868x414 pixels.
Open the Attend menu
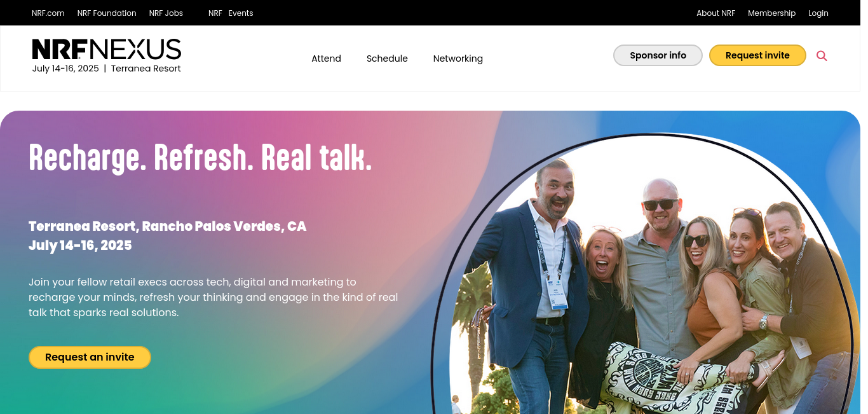point(326,59)
